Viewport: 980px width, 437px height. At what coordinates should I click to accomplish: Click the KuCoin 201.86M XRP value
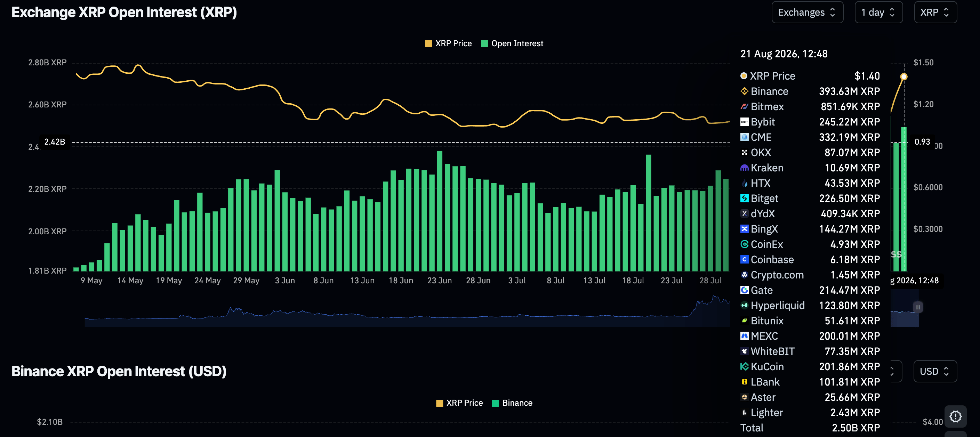click(x=849, y=367)
